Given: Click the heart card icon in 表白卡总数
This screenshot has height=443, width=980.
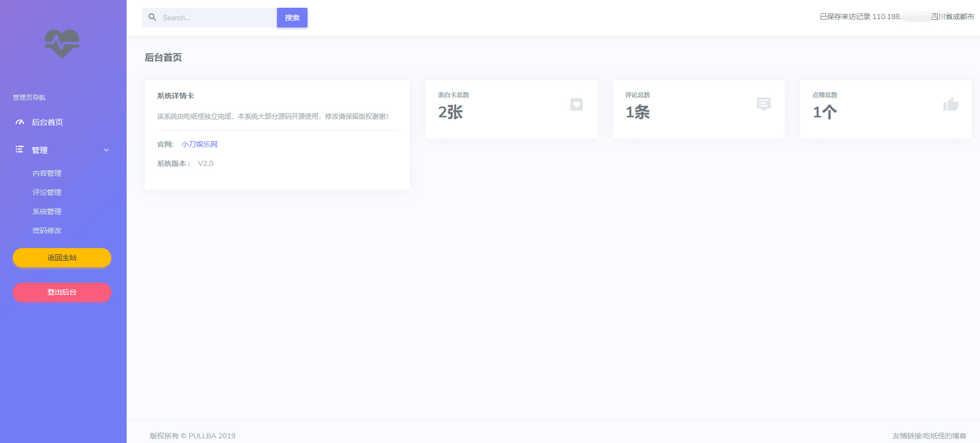Looking at the screenshot, I should tap(576, 104).
